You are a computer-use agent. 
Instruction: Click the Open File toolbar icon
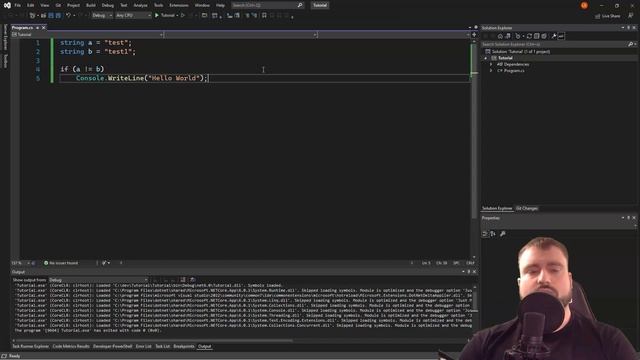pyautogui.click(x=43, y=15)
